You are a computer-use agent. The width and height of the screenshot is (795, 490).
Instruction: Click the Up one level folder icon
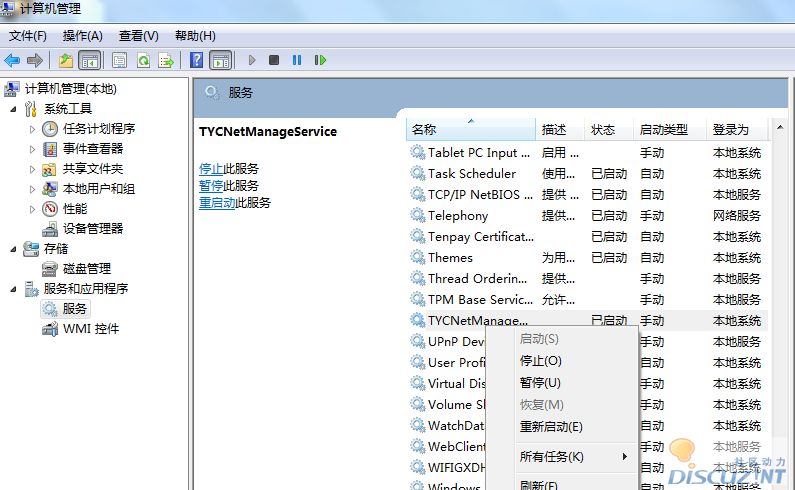[66, 60]
